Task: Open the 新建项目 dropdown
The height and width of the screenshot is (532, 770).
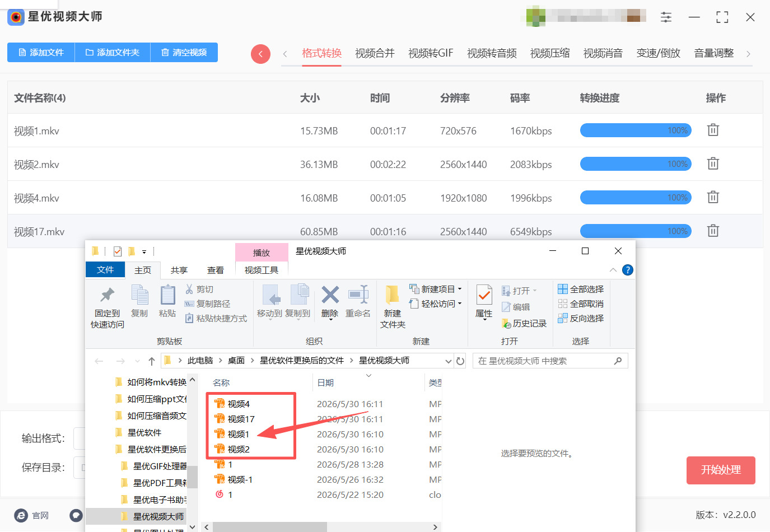Action: pyautogui.click(x=436, y=289)
